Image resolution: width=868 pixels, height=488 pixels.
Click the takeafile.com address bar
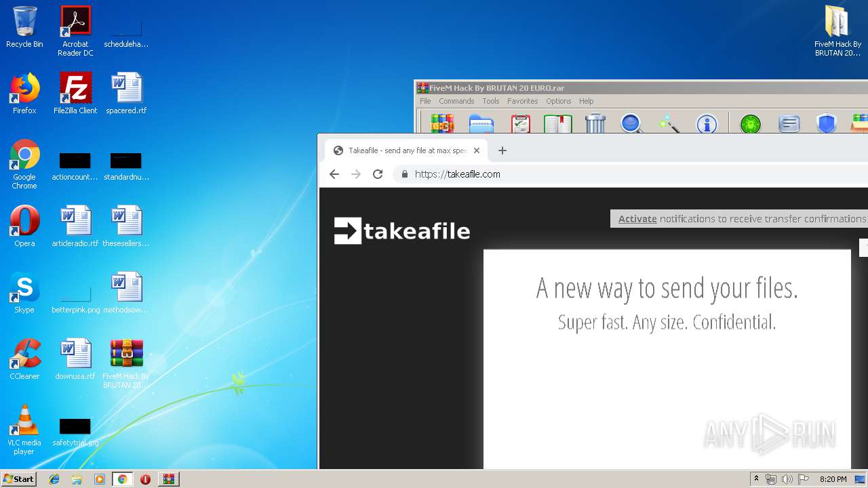(x=631, y=174)
